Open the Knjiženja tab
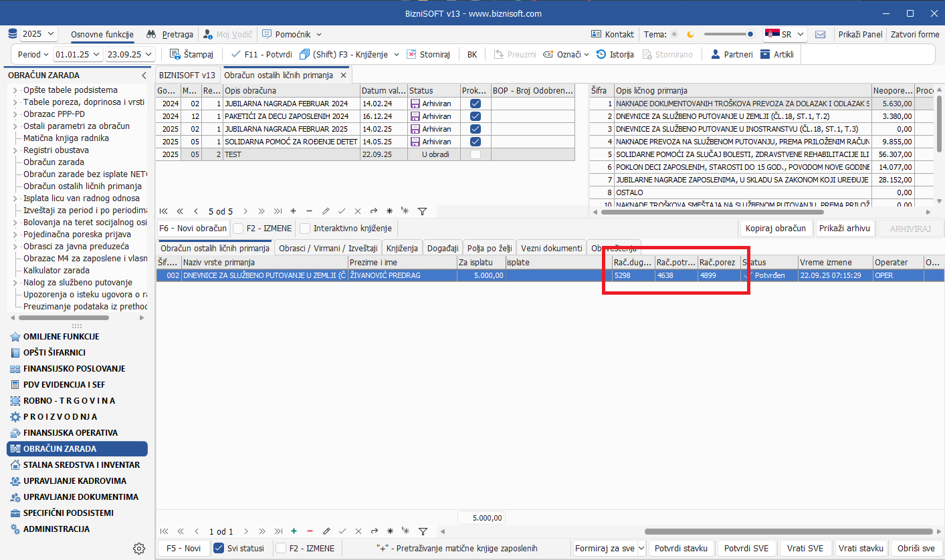945x560 pixels. [x=402, y=248]
